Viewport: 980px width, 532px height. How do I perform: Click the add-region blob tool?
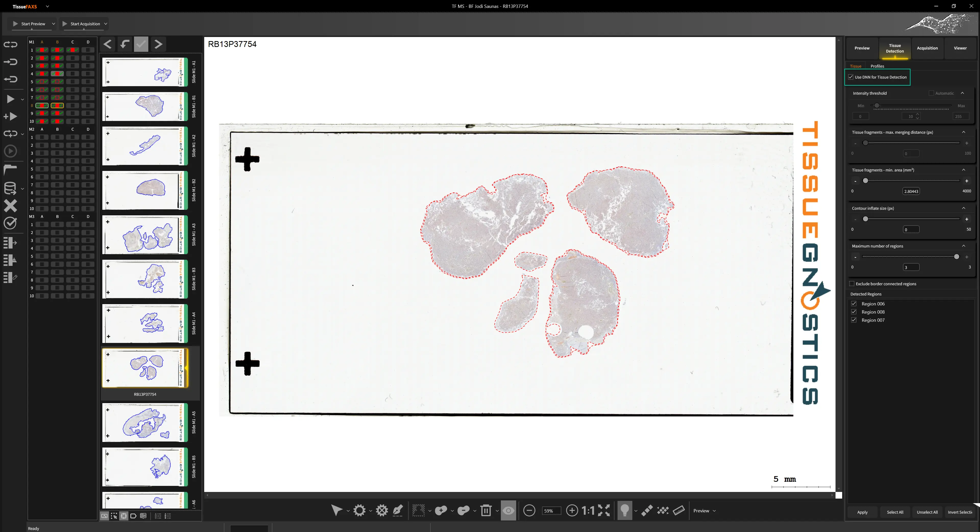click(x=441, y=510)
